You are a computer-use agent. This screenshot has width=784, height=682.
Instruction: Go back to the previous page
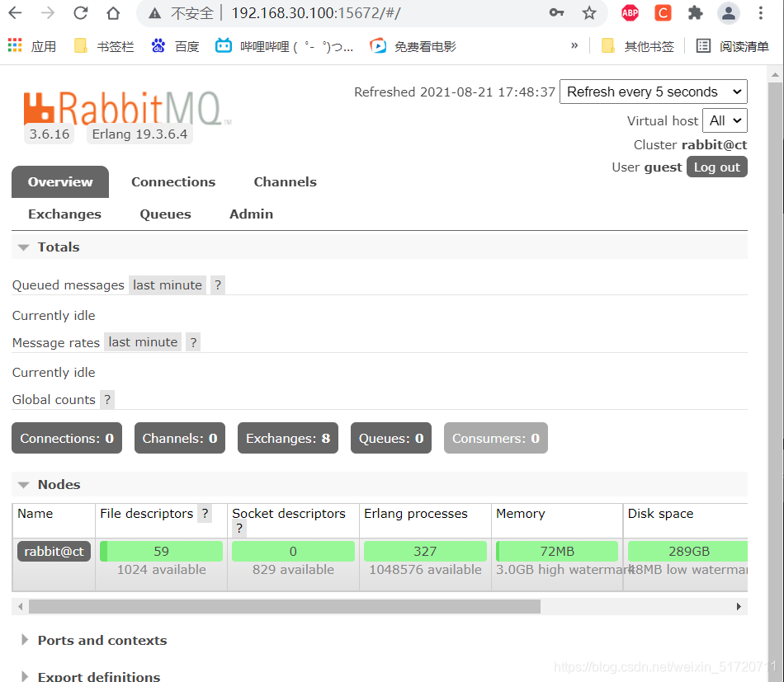click(x=15, y=13)
